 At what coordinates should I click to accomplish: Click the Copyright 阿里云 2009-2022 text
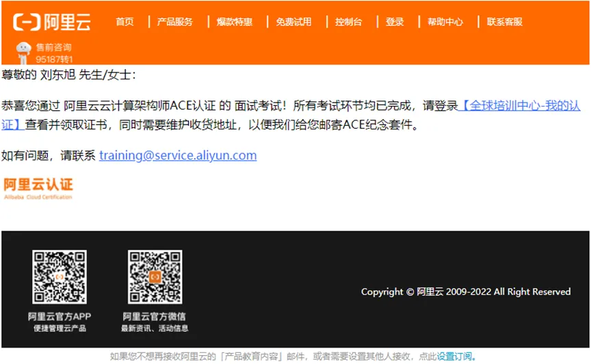[x=466, y=291]
